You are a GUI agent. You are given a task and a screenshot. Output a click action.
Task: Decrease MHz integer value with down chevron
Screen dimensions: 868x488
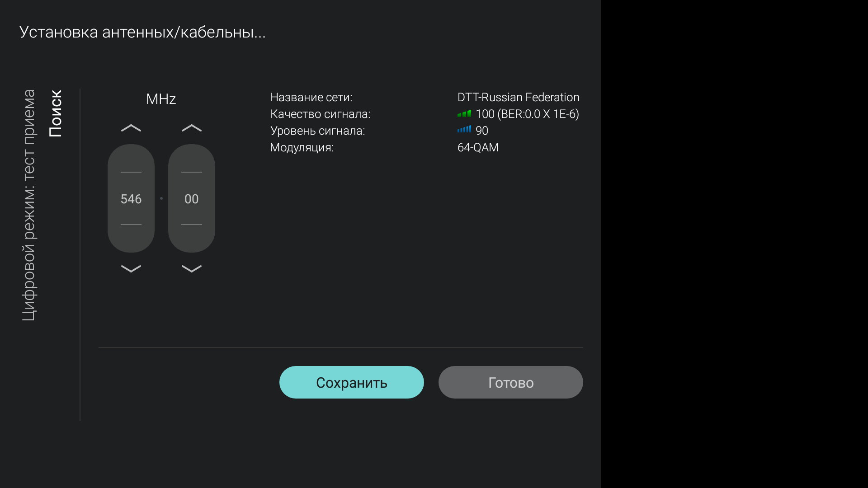click(131, 269)
